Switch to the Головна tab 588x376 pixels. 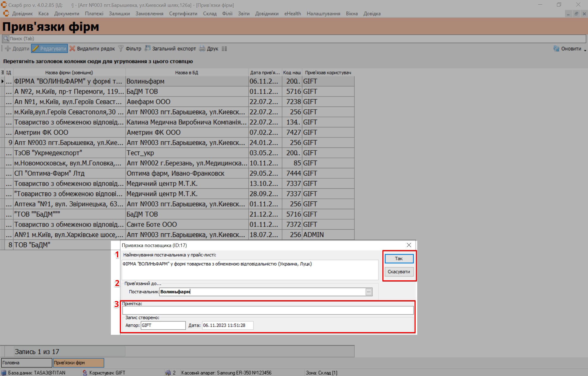[x=26, y=363]
